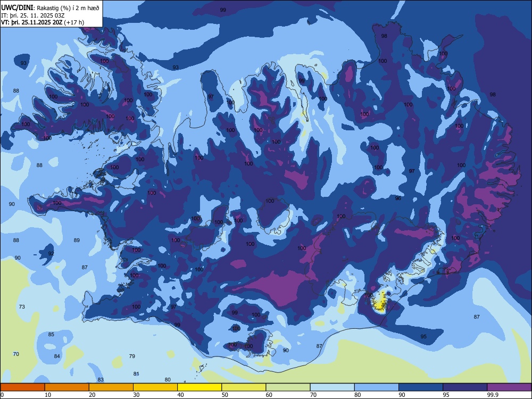
Task: Pick the 20–30 amber legend swatch
Action: [x=111, y=387]
